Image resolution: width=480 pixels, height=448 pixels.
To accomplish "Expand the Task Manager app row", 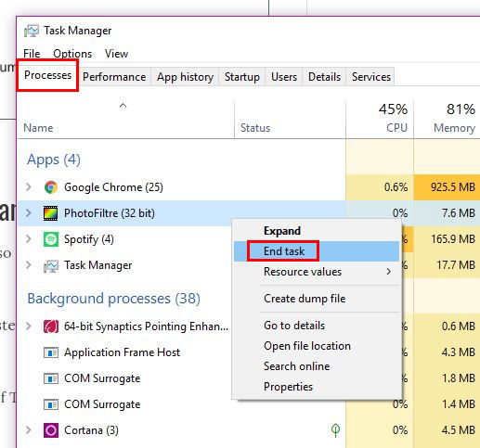I will [29, 265].
